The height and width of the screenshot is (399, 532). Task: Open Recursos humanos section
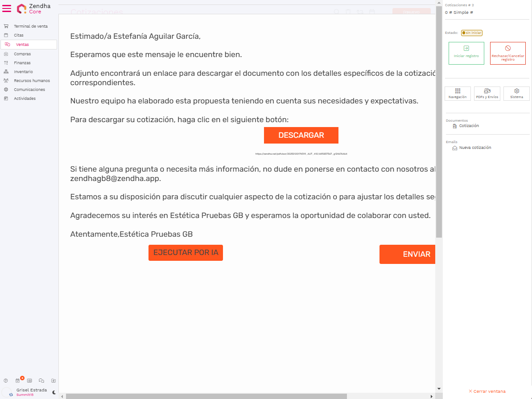tap(32, 81)
